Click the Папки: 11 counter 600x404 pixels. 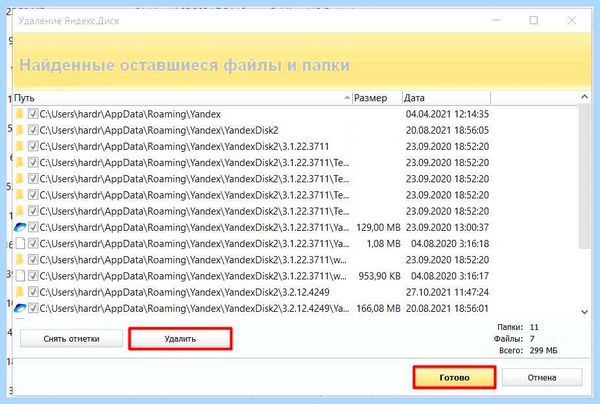[x=518, y=327]
